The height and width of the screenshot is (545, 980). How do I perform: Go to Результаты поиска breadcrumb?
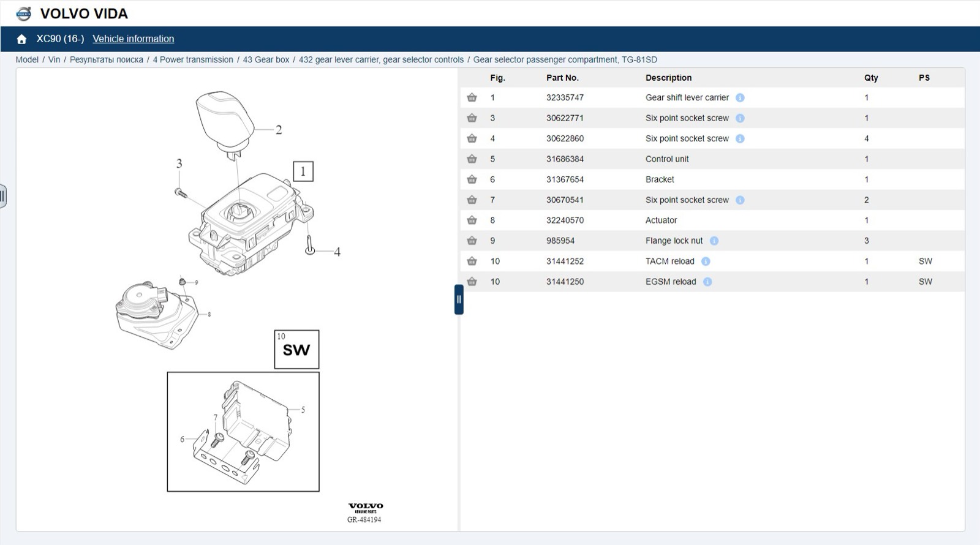click(x=106, y=59)
